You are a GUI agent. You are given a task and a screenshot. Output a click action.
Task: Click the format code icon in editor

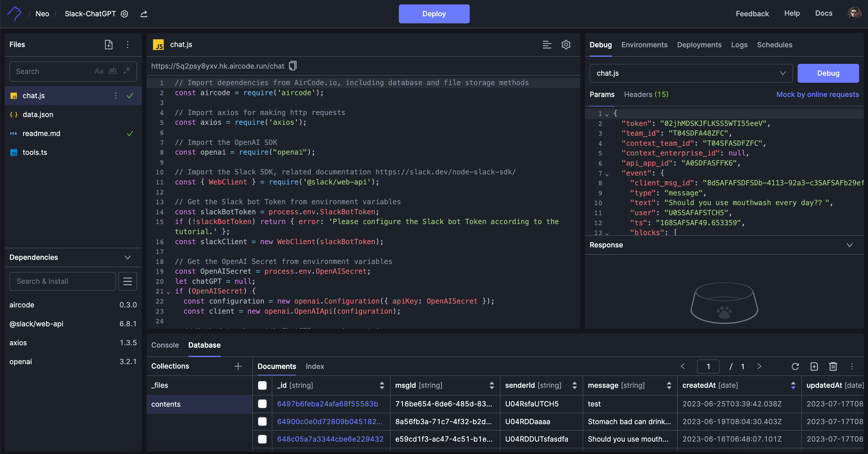point(547,45)
